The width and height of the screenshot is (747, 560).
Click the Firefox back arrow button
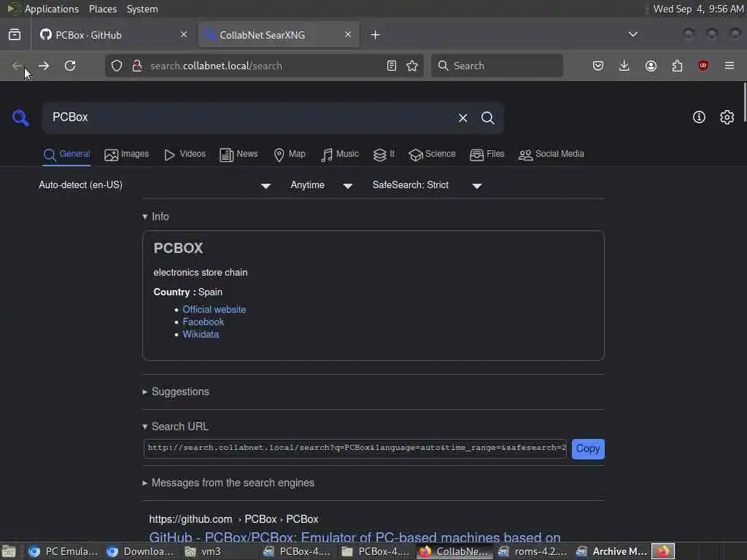(18, 66)
